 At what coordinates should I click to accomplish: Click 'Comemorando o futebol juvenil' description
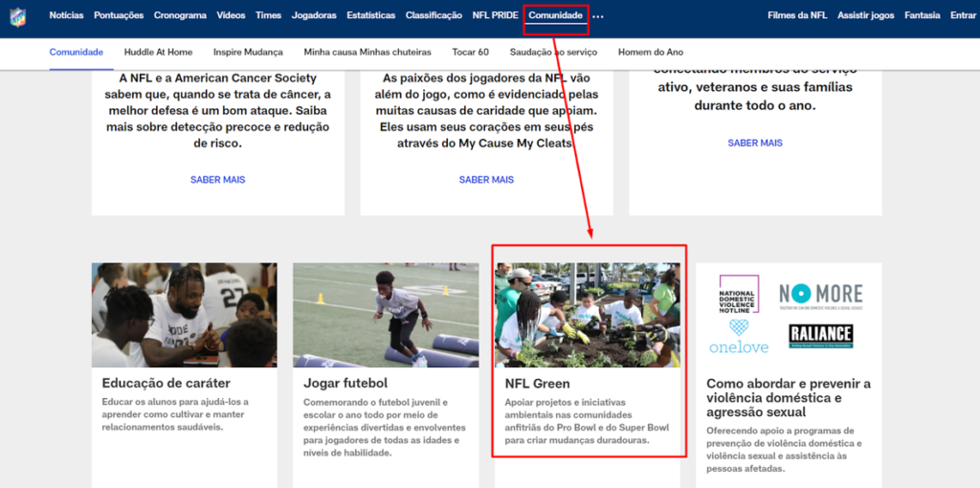point(385,428)
